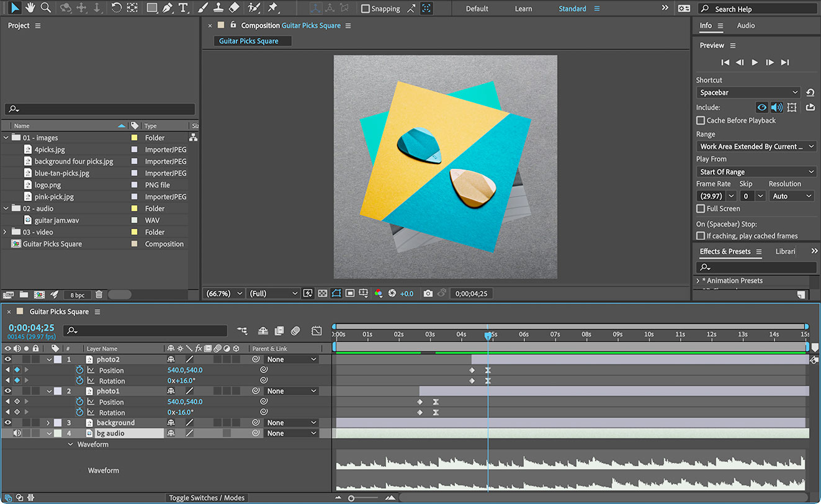Click the Toggle Switches / Modes button

[207, 497]
